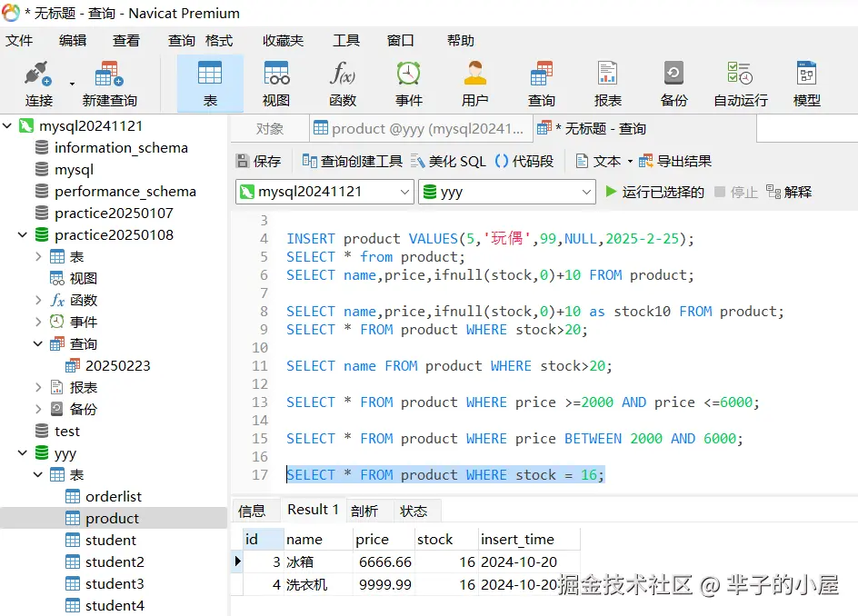Open the 文本 dropdown arrow
The image size is (858, 616).
click(630, 162)
